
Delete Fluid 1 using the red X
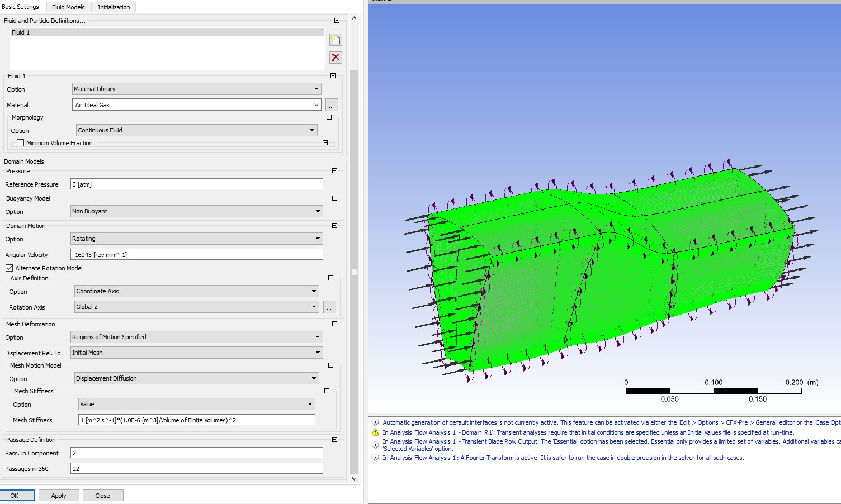335,57
